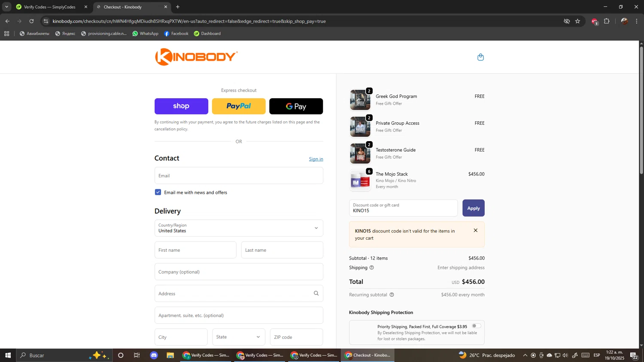Image resolution: width=644 pixels, height=362 pixels.
Task: Open the Авиабилеты bookmark
Action: click(x=34, y=33)
